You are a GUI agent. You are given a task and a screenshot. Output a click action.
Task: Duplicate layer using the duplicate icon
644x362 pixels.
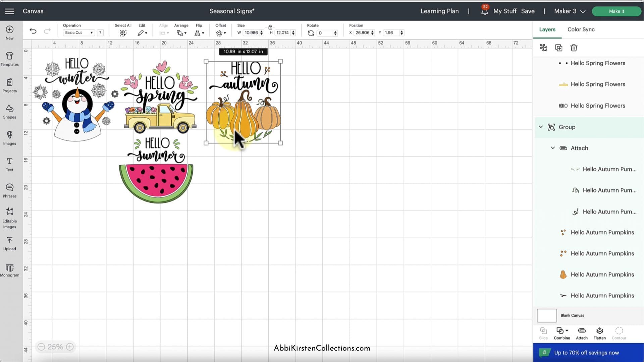coord(558,48)
